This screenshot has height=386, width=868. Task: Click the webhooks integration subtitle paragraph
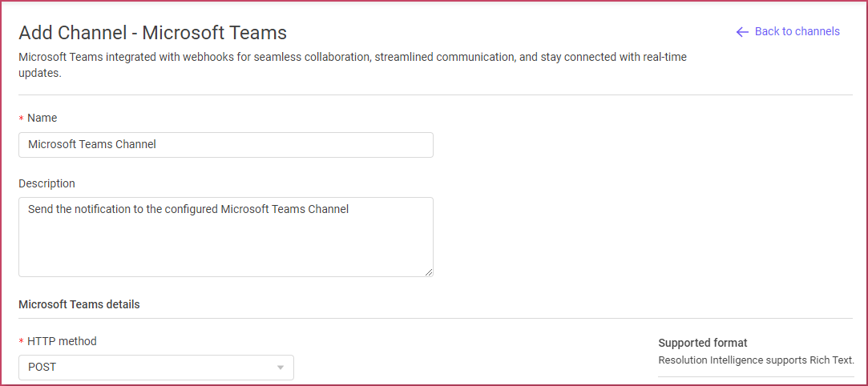tap(353, 65)
